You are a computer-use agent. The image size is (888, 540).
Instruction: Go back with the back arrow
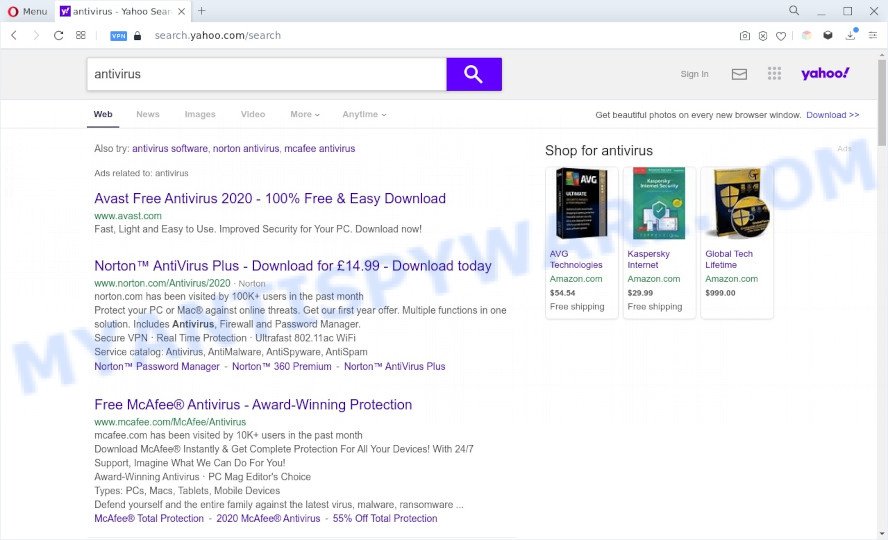tap(14, 35)
